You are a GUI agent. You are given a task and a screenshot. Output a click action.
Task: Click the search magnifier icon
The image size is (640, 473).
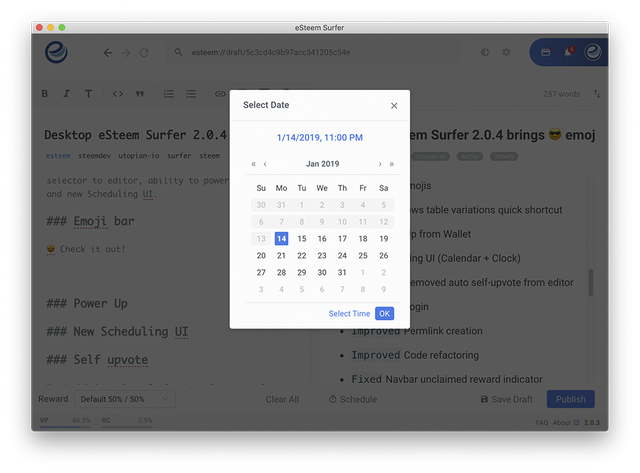click(x=178, y=52)
